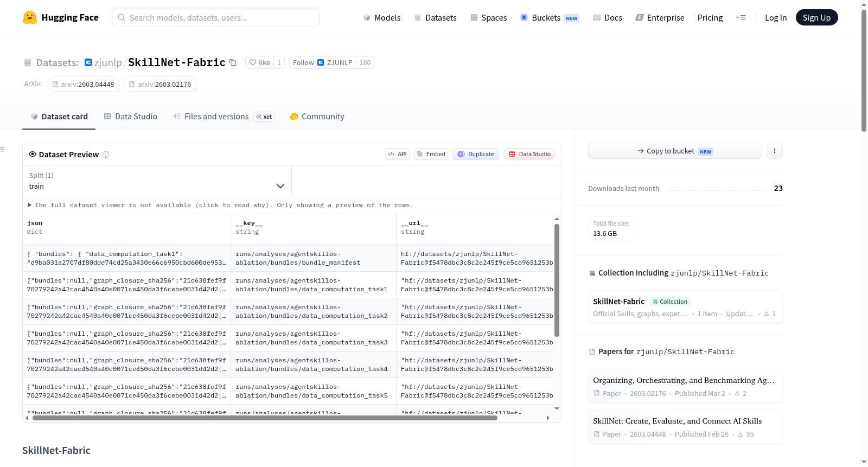Open the Data Studio tab
Viewport: 868px width, 467px height.
[x=131, y=117]
